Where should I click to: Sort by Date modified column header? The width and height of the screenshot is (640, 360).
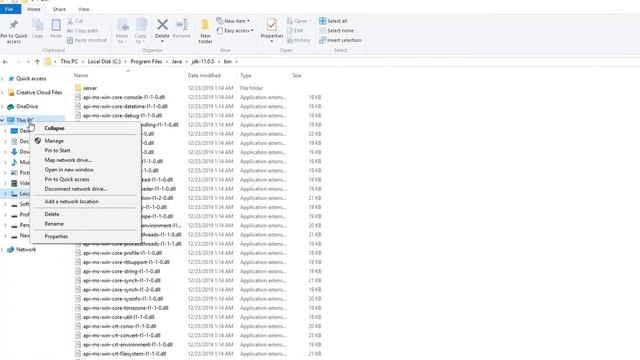pos(204,76)
